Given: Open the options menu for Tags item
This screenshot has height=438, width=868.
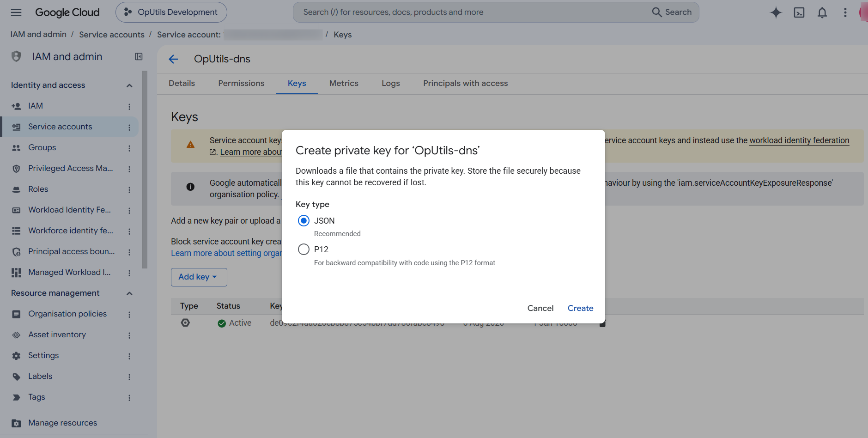Looking at the screenshot, I should (129, 398).
